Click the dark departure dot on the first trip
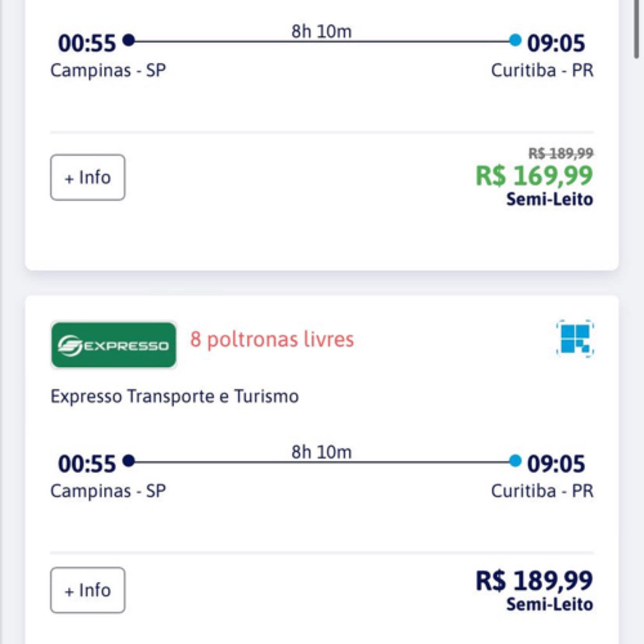 [129, 40]
